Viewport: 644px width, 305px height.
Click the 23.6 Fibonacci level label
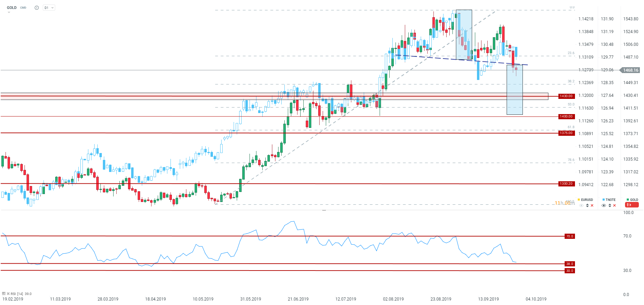tap(571, 53)
